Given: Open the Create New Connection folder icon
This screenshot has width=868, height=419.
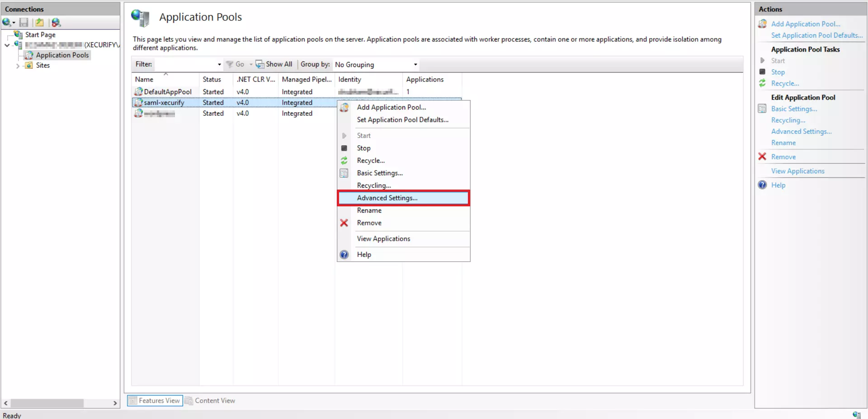Looking at the screenshot, I should coord(40,22).
